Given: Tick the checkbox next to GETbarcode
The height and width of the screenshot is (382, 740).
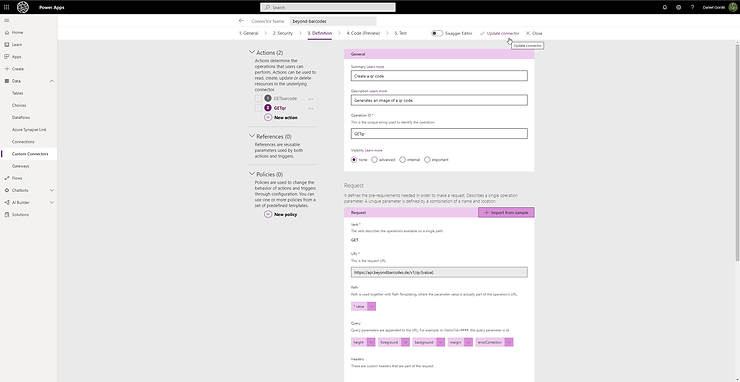Looking at the screenshot, I should tap(258, 98).
